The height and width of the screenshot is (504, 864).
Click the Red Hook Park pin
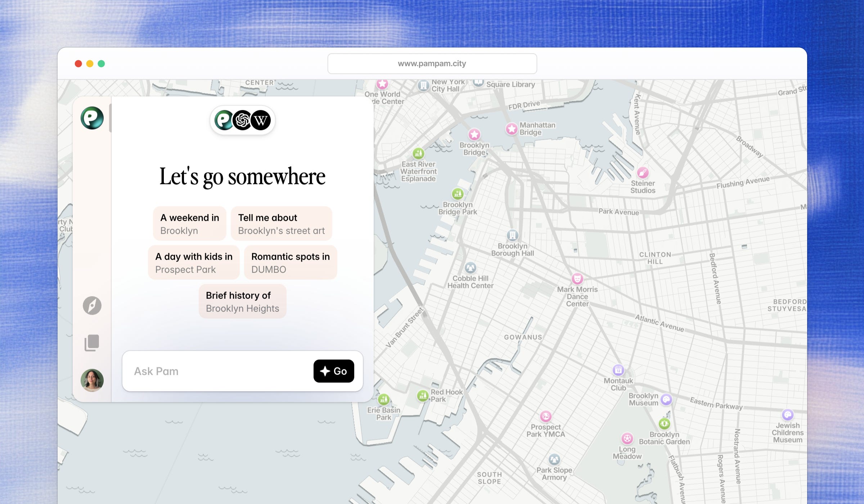(423, 396)
